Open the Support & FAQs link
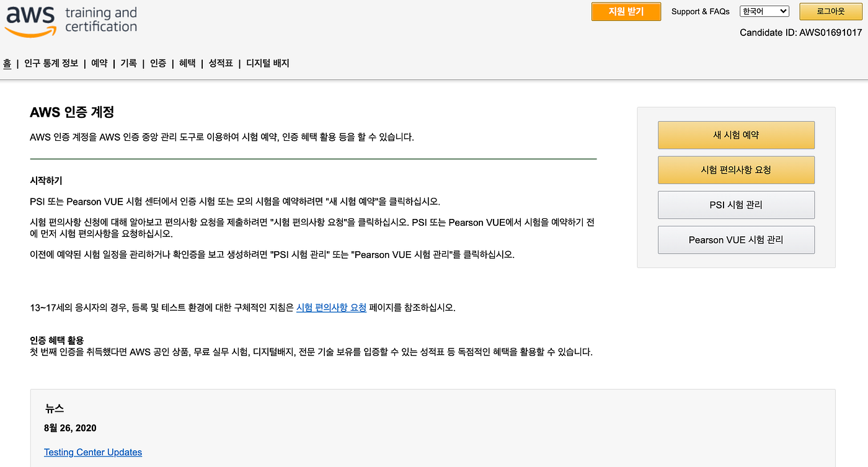 pyautogui.click(x=701, y=12)
